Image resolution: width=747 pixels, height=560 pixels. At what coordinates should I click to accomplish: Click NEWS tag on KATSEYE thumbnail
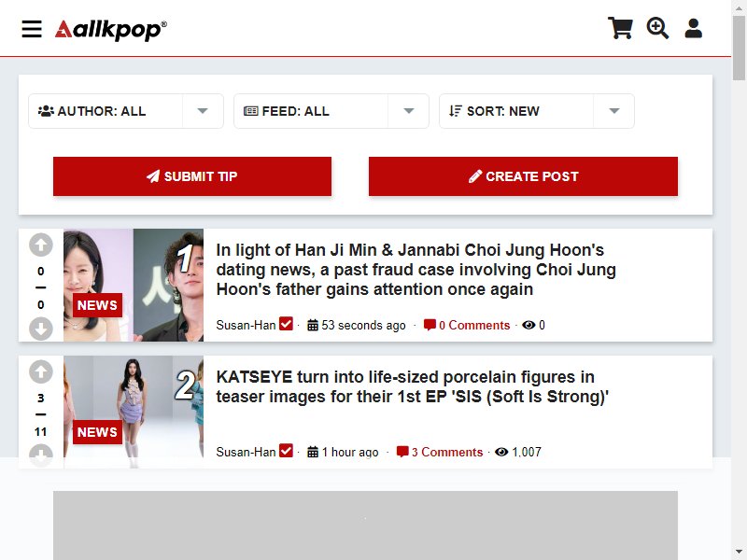(97, 432)
